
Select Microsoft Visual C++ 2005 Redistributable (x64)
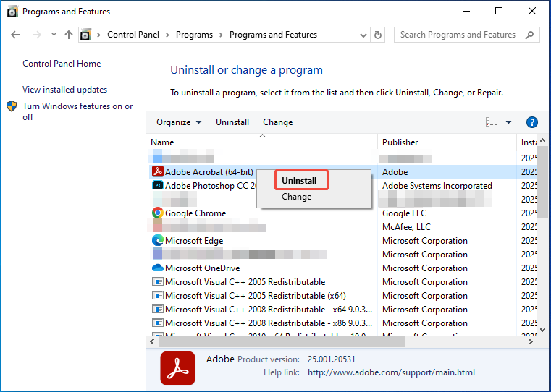[x=342, y=296]
